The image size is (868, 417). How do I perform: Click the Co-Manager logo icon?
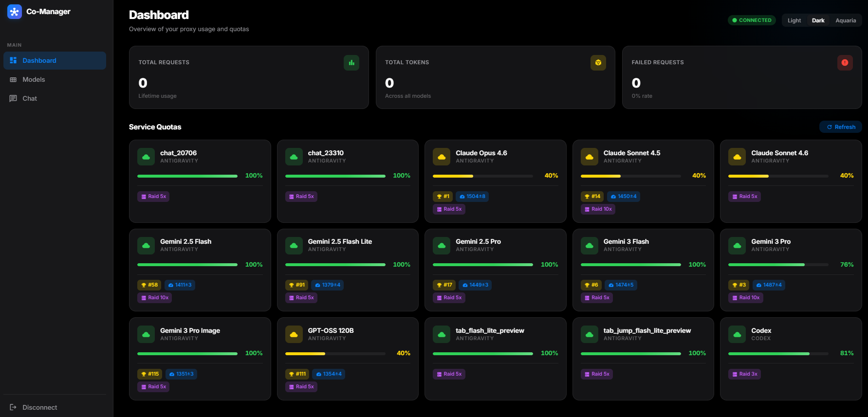tap(15, 12)
